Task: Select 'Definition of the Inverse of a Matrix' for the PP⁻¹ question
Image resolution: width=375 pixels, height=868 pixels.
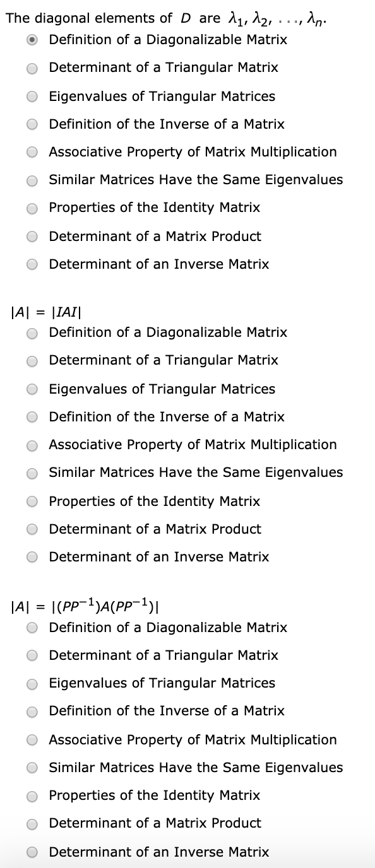Action: (x=32, y=711)
